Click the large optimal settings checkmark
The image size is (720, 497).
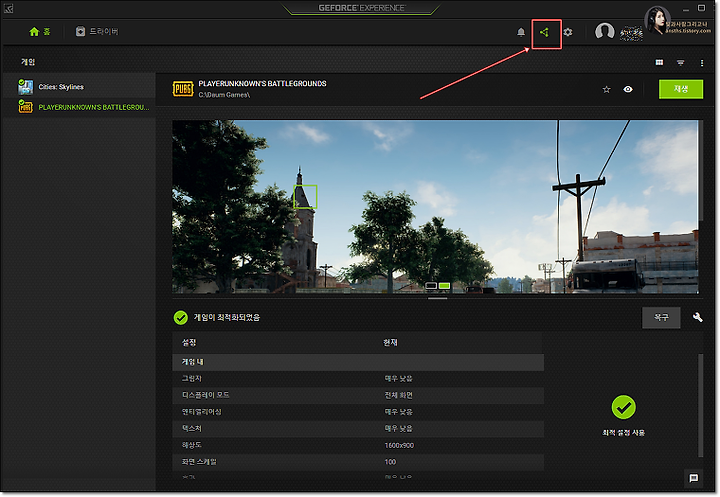click(x=624, y=407)
